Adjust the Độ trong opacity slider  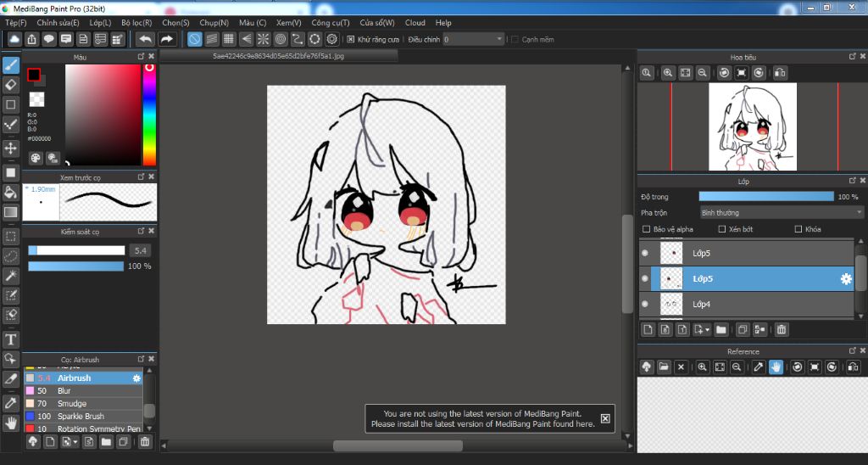pyautogui.click(x=766, y=197)
